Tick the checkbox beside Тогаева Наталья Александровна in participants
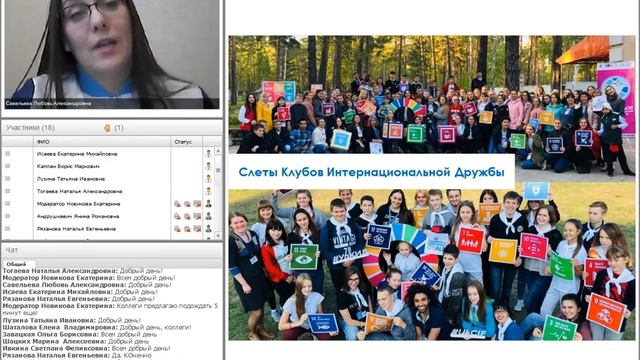640x360 pixels. 7,191
